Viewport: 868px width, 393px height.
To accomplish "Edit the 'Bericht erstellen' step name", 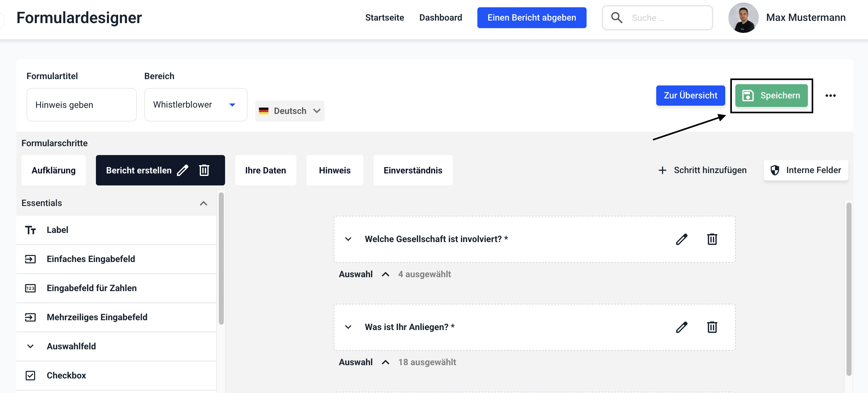I will [x=183, y=171].
